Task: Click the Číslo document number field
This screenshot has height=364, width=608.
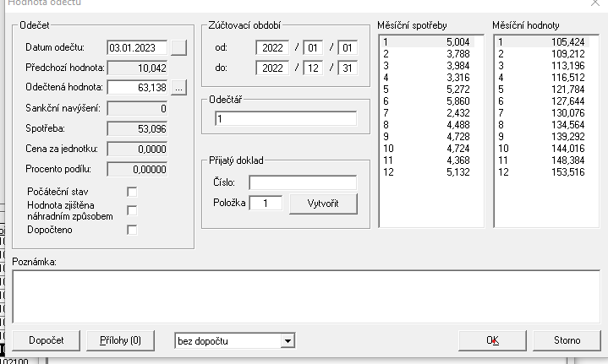Action: 302,182
